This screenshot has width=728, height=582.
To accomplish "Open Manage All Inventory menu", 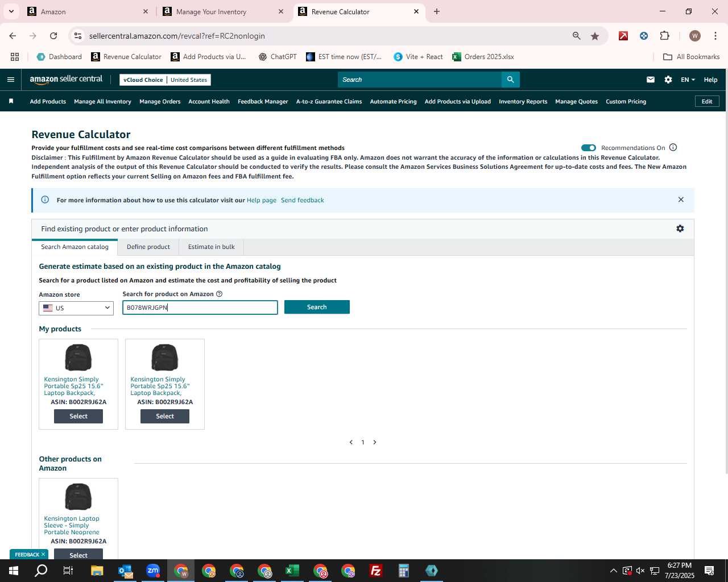I will tap(102, 101).
